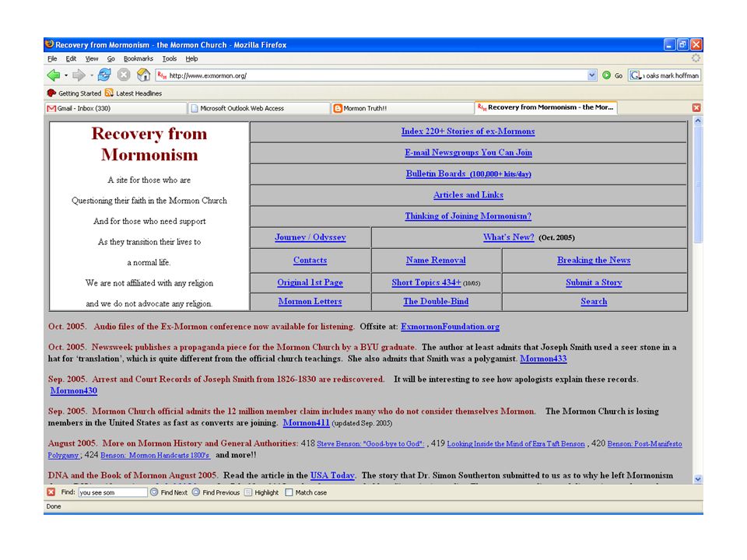Click the Latest Headlines bookmark label
The height and width of the screenshot is (560, 747).
click(x=139, y=93)
